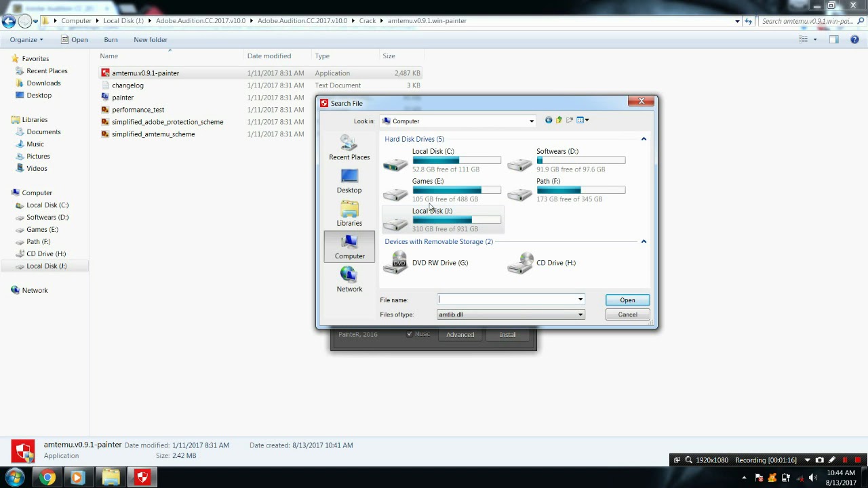Select performance_test file in Explorer
Image resolution: width=868 pixels, height=488 pixels.
[138, 110]
